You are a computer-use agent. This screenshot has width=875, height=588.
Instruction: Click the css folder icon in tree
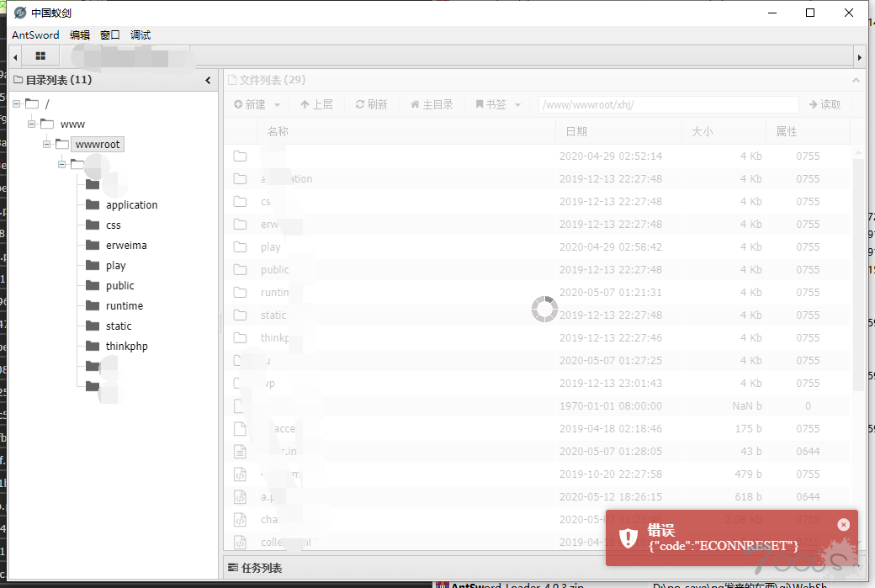click(93, 225)
